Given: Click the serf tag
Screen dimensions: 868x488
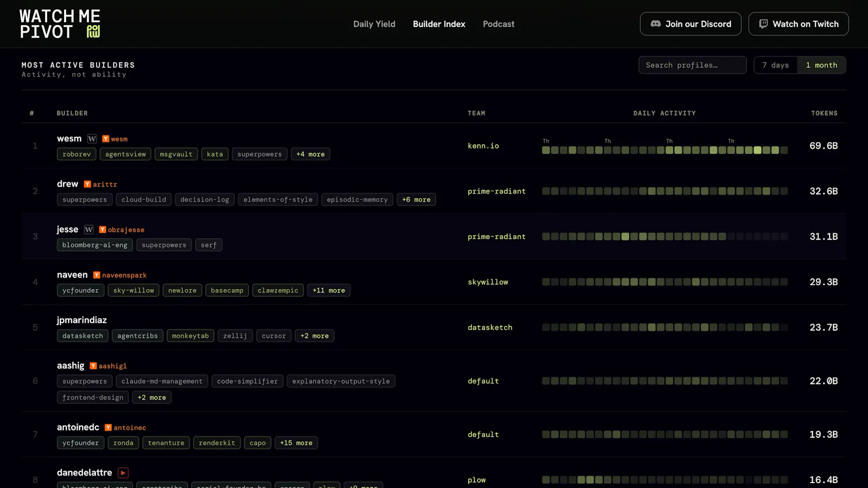Looking at the screenshot, I should pyautogui.click(x=209, y=245).
